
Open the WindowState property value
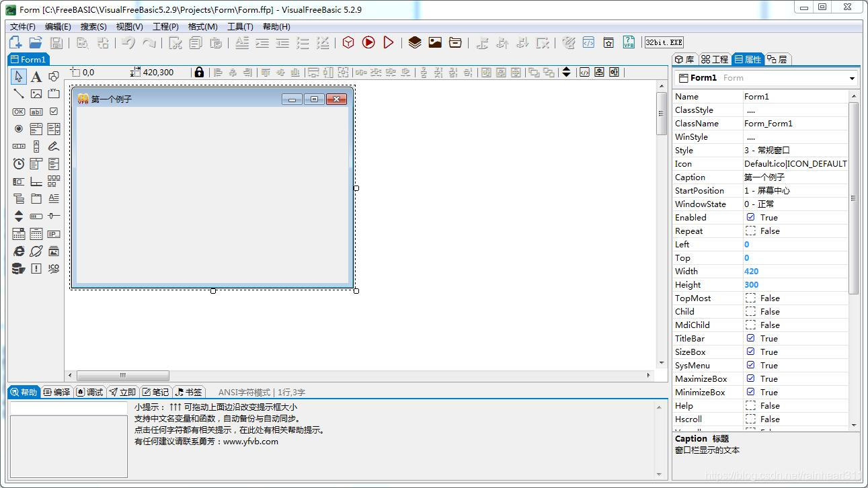click(x=795, y=204)
